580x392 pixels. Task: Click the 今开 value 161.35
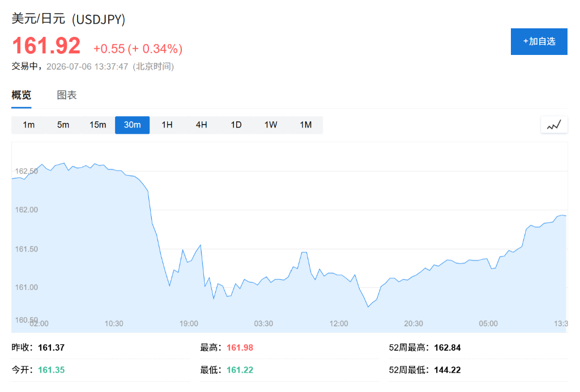pos(52,370)
